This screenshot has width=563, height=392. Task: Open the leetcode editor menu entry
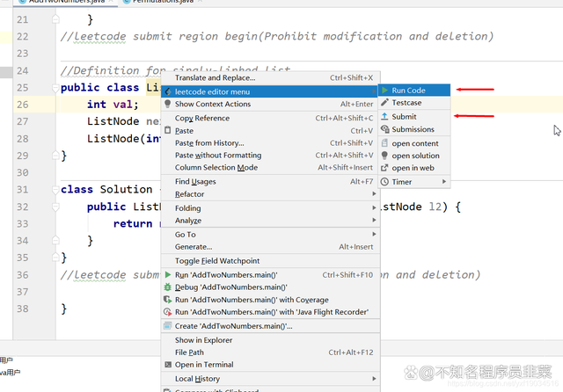point(270,91)
